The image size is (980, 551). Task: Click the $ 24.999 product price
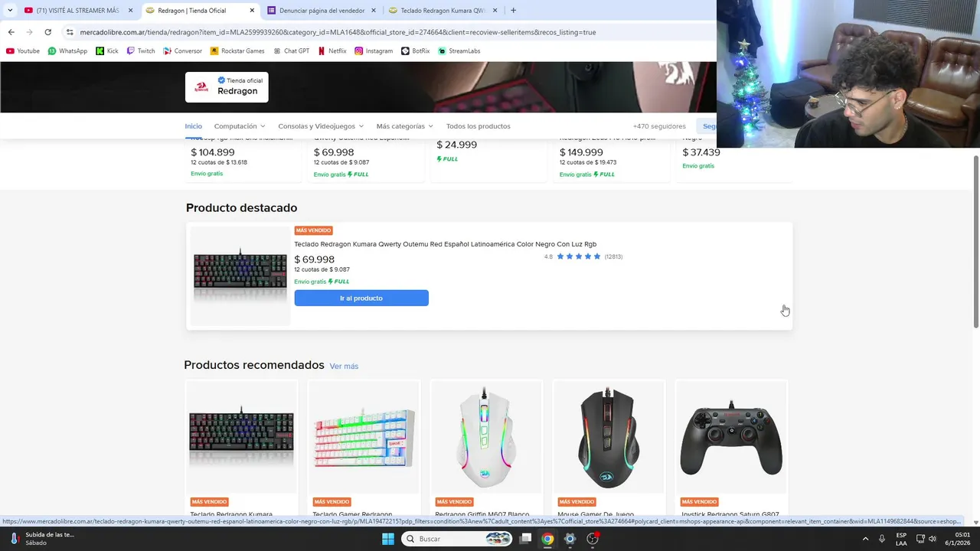coord(456,145)
